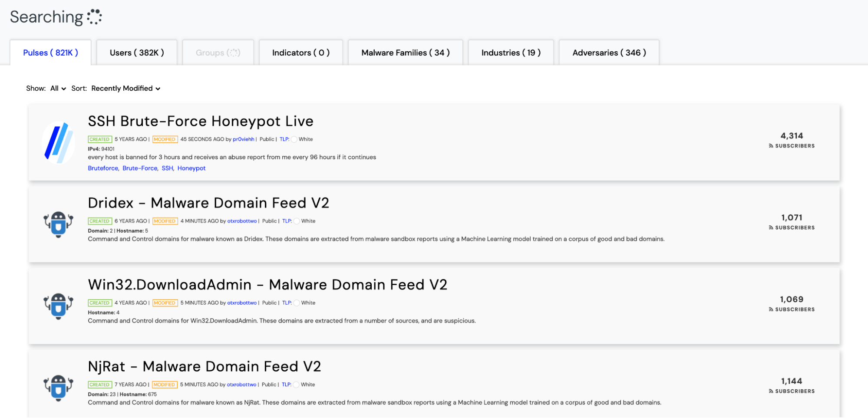Click the CREATED badge on Win32.DownloadAdmin pulse
Screen dimensions: 868x418
[x=100, y=303]
